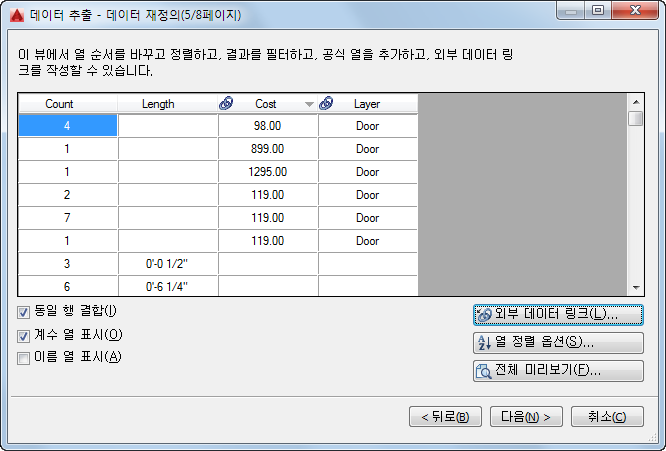Maximize the data extraction dialog window
The image size is (666, 451).
click(598, 10)
